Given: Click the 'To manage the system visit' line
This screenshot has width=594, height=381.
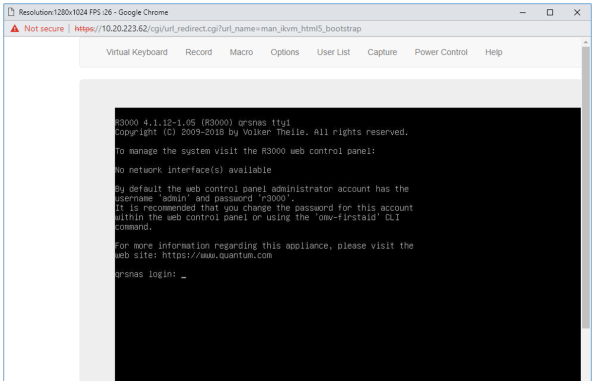Looking at the screenshot, I should tap(245, 151).
